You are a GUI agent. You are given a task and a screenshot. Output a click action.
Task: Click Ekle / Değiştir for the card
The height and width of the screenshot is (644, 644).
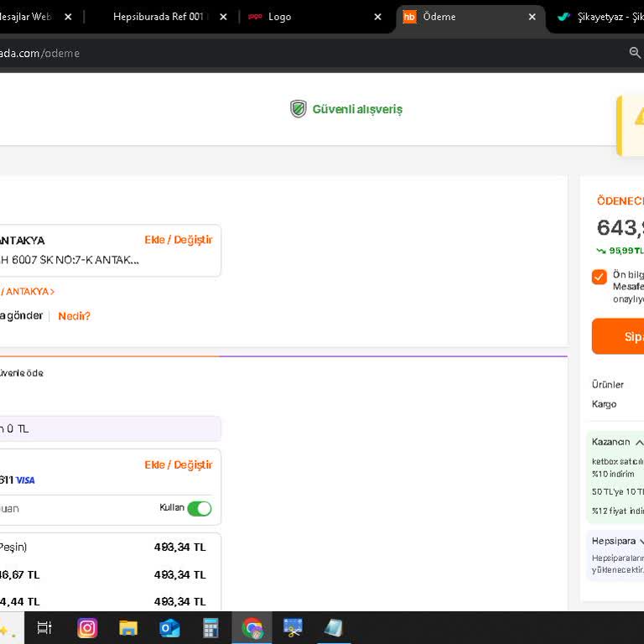[178, 465]
